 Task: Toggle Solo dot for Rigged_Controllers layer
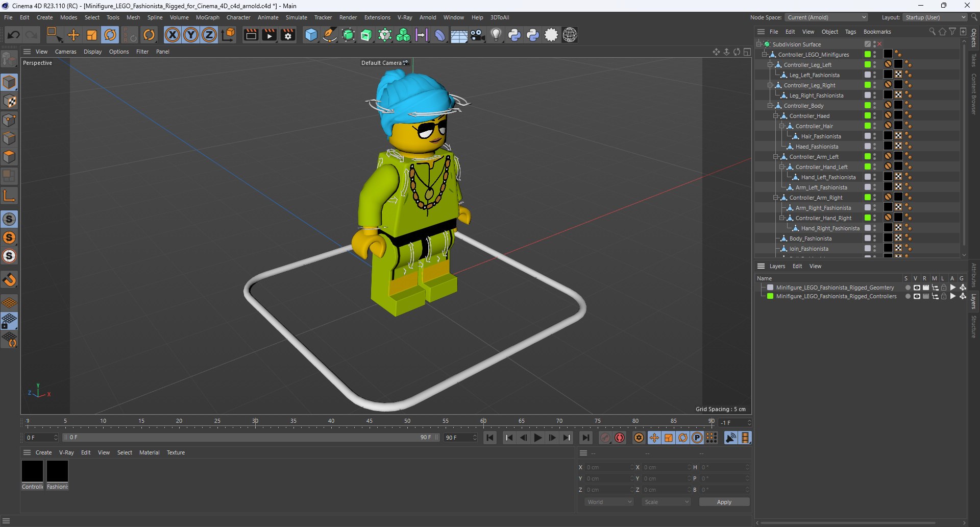point(908,296)
